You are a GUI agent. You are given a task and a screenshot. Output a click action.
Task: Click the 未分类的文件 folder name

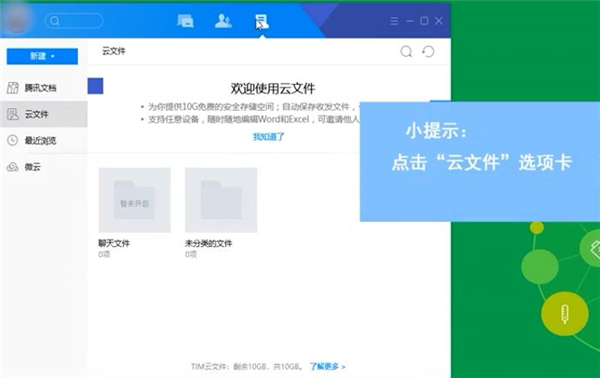[209, 243]
